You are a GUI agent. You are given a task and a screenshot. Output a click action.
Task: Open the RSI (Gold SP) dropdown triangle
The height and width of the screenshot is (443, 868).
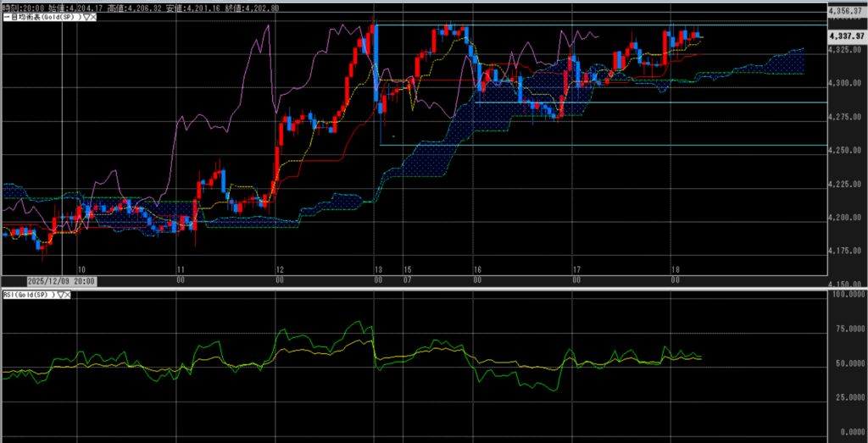[59, 295]
